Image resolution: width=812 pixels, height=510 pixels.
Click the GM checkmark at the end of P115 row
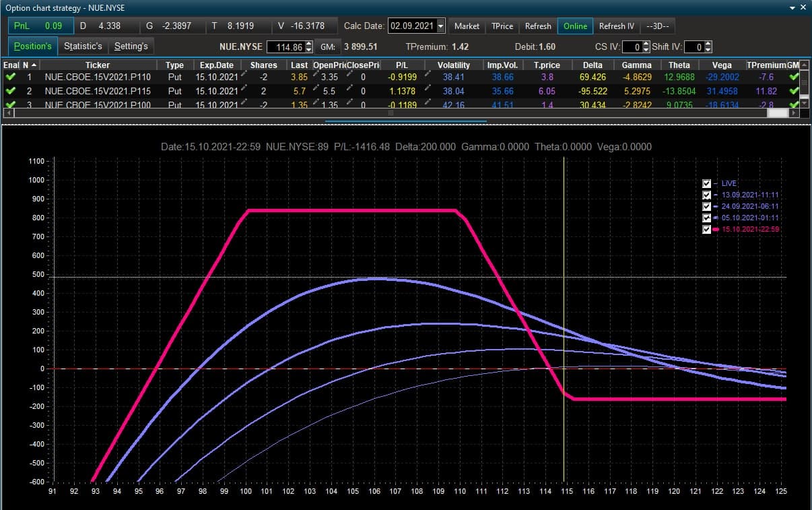pyautogui.click(x=794, y=91)
